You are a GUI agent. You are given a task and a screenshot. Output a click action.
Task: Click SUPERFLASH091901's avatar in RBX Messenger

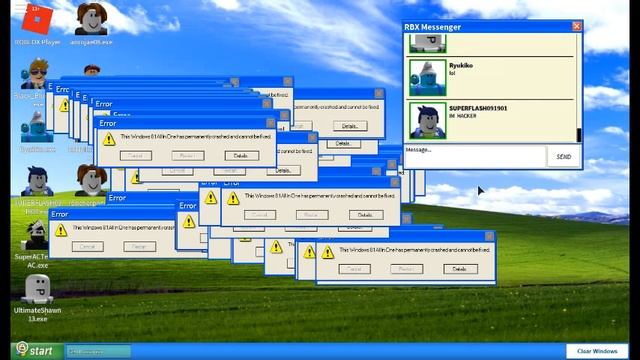pos(427,121)
